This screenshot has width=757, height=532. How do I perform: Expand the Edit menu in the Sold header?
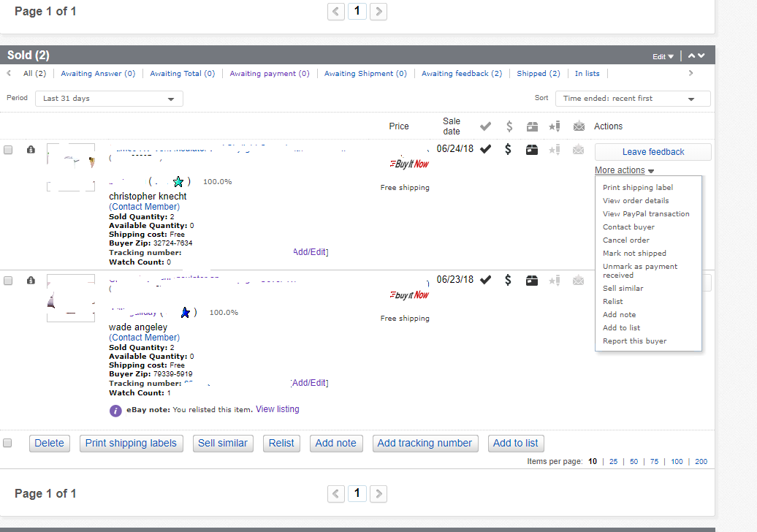coord(663,56)
